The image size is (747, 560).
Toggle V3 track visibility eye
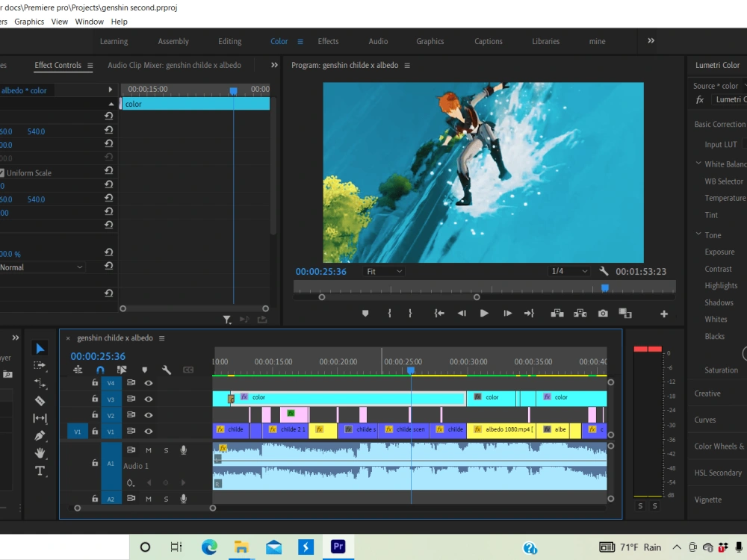click(149, 399)
